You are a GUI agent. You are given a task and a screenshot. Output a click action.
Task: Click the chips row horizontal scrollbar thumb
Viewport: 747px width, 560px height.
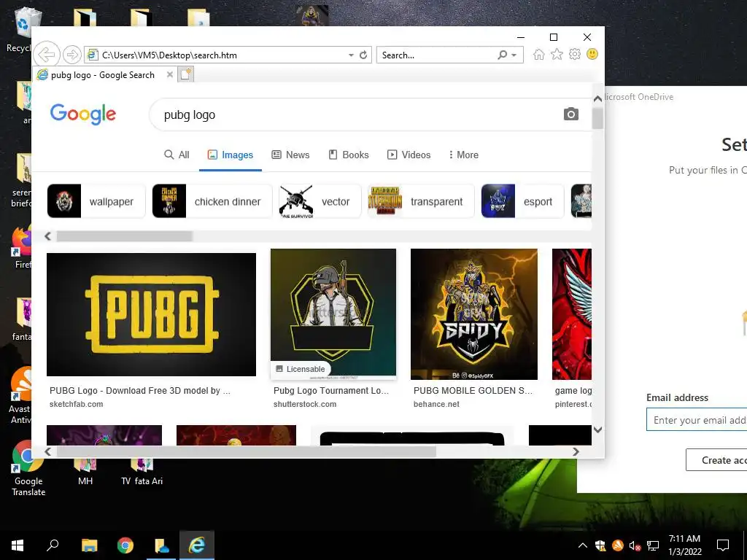(x=125, y=236)
